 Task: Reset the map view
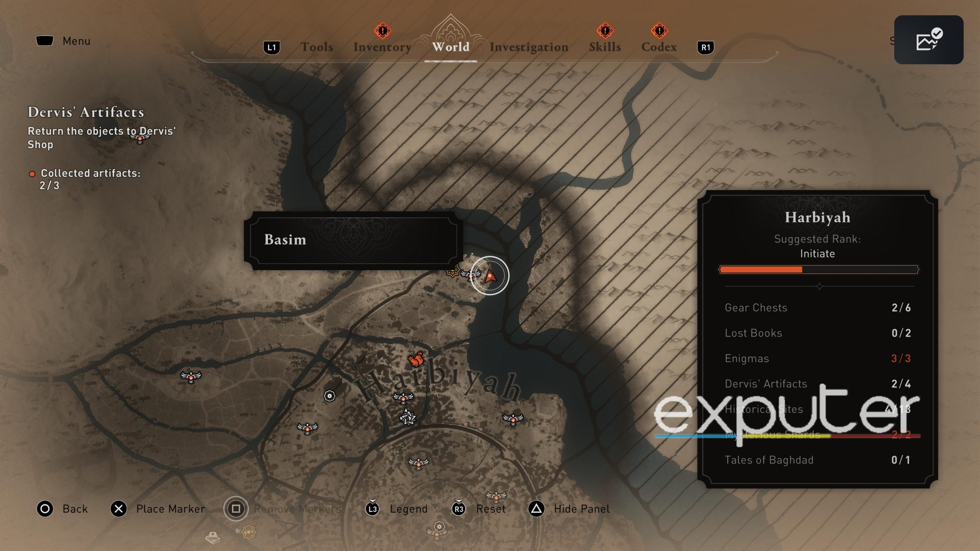pyautogui.click(x=490, y=509)
